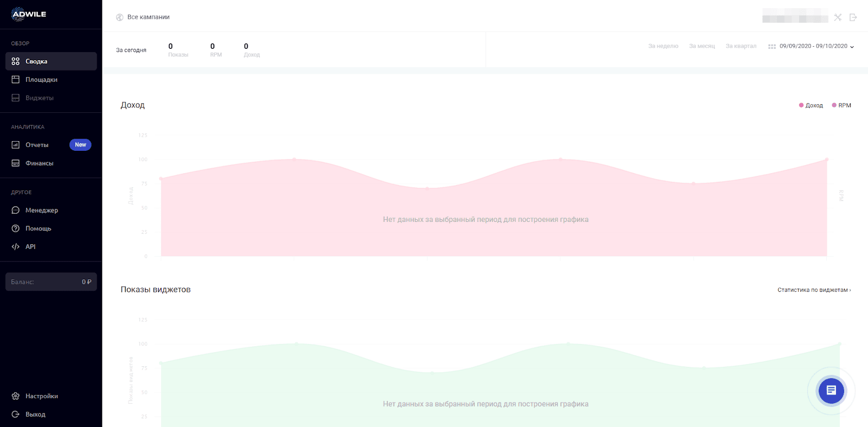Click the Баланс field in sidebar
868x427 pixels.
[51, 282]
